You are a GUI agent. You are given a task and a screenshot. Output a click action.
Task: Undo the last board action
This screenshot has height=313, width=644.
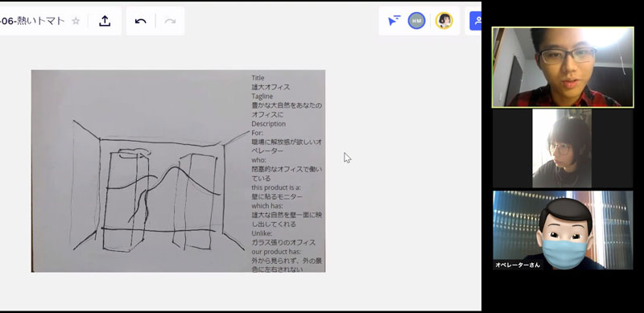[x=140, y=22]
